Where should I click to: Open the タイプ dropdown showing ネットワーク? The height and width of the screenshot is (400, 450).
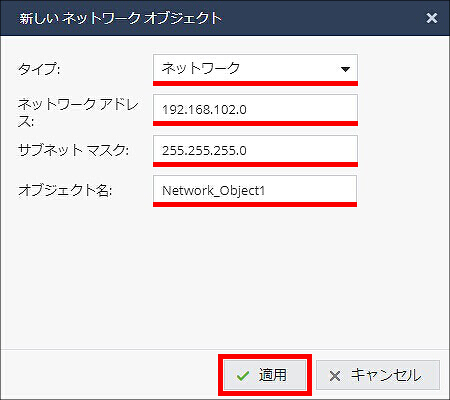tap(255, 68)
